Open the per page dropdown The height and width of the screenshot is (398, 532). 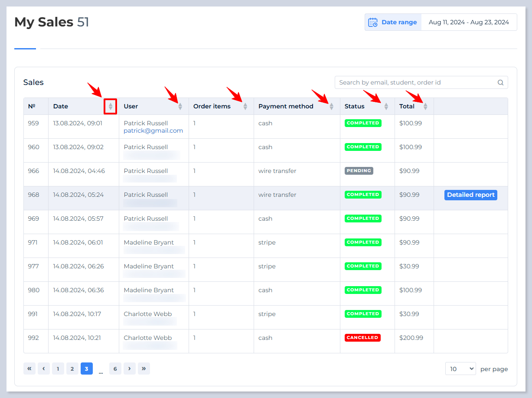click(460, 369)
